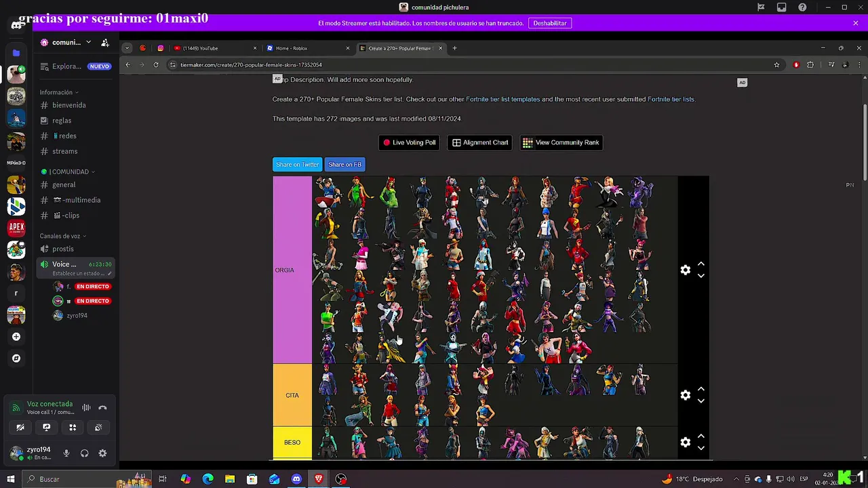
Task: Dismiss the streamer mode banner
Action: [856, 23]
